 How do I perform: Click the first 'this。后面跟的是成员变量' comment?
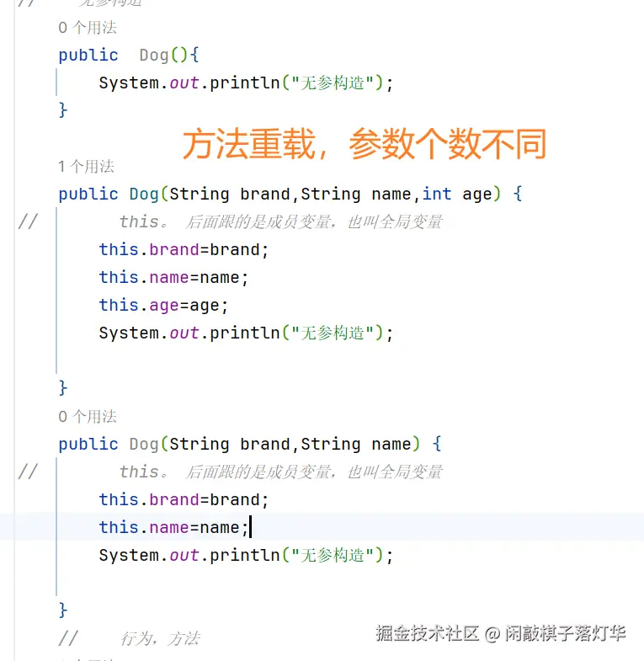point(280,221)
